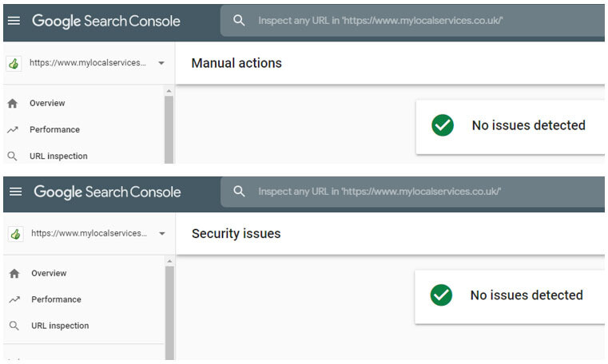Viewport: 608px width, 364px height.
Task: Click search magnifier icon in bottom header
Action: tap(239, 192)
